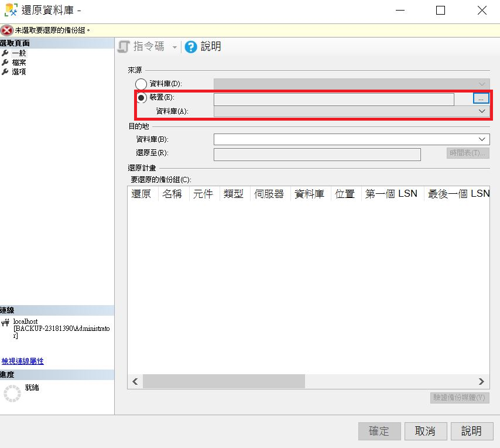Screen dimensions: 500x448
Task: Click the 時間表(T)... button
Action: [467, 153]
